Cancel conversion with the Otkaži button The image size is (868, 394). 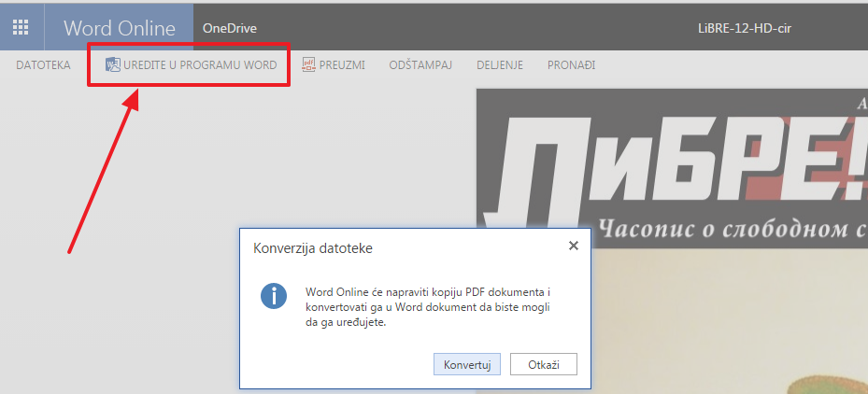tap(544, 365)
